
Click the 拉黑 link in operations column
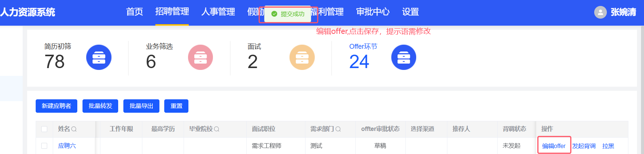pos(608,146)
